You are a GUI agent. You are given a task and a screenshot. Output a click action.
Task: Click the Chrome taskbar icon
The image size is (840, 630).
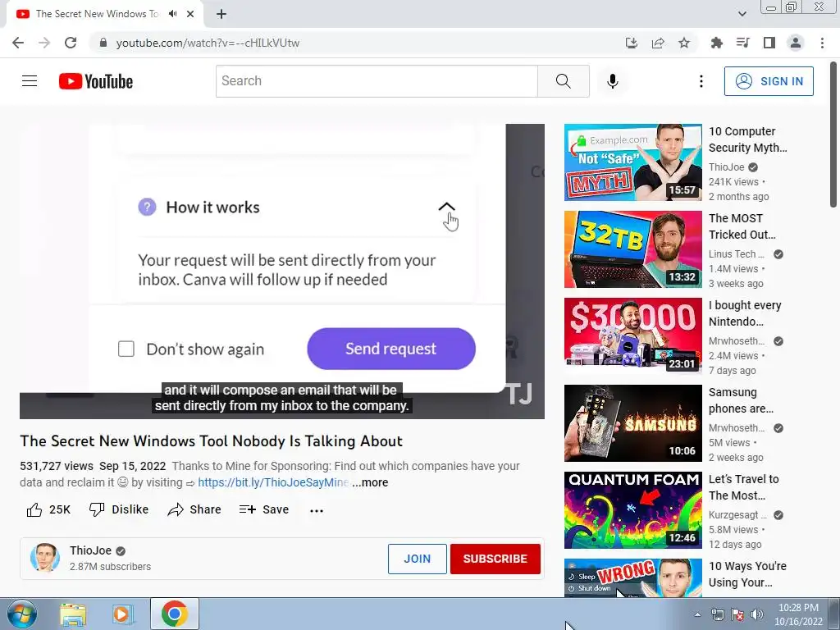(174, 614)
